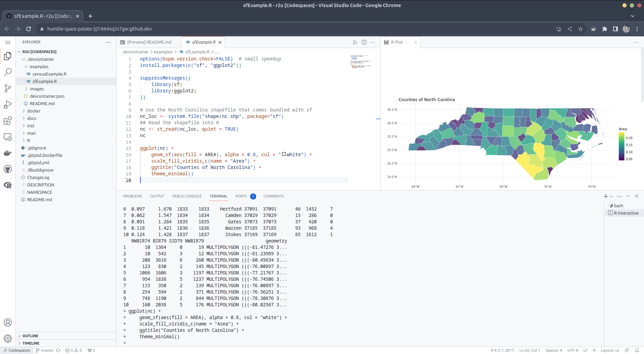The height and width of the screenshot is (354, 644).
Task: Open the Docker view in activity bar
Action: (x=8, y=153)
